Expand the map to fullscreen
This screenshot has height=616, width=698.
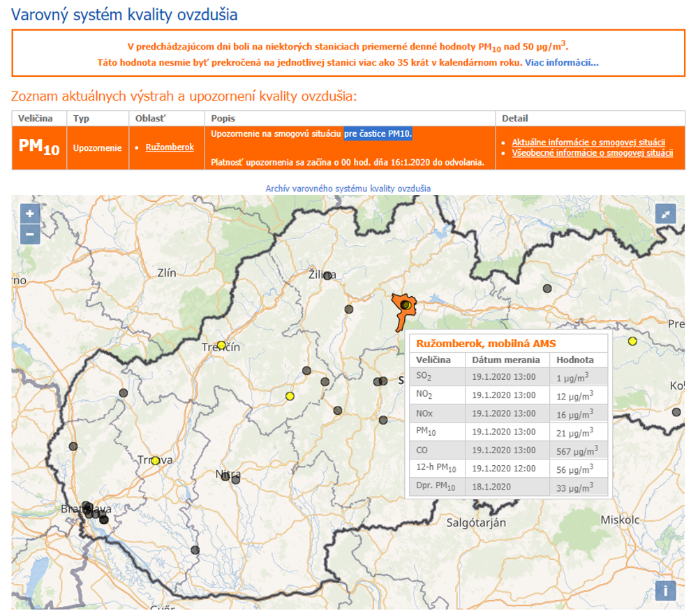[665, 214]
